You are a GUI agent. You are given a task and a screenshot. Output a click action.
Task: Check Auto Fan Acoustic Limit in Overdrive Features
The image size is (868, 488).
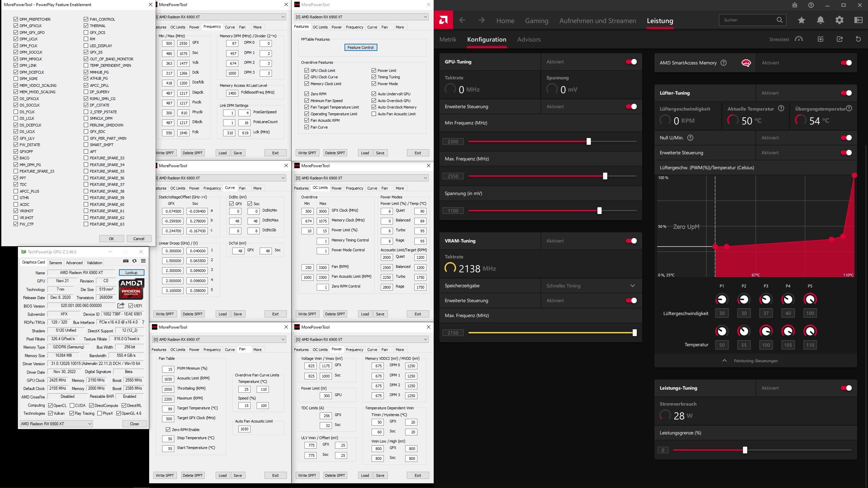(x=374, y=114)
